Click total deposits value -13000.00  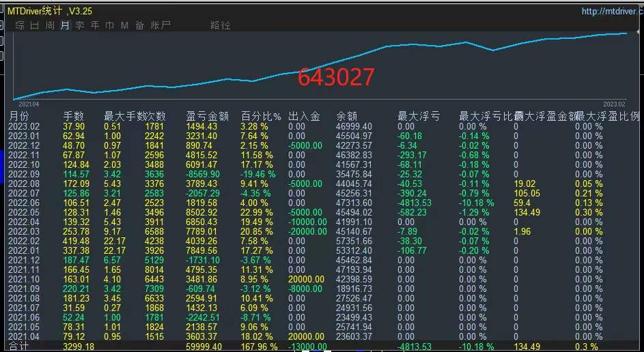(307, 347)
